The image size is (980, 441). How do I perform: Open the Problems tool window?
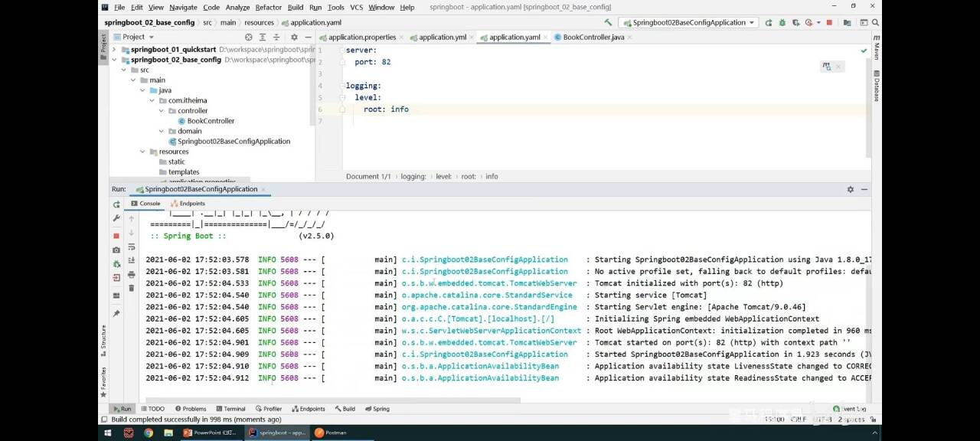coord(191,409)
